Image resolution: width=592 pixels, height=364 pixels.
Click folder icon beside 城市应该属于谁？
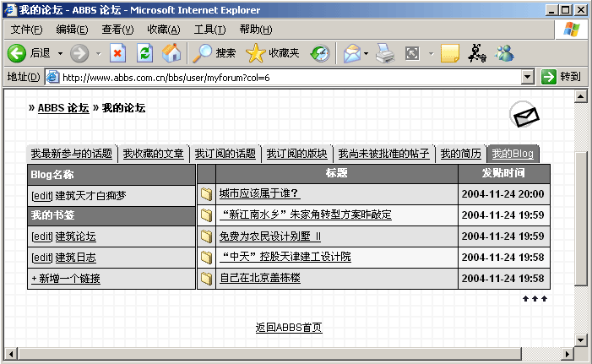click(x=207, y=194)
